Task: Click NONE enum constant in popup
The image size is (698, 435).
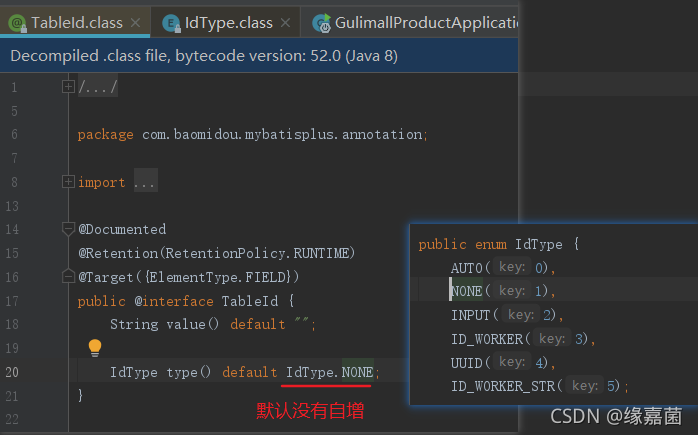Action: pos(467,291)
